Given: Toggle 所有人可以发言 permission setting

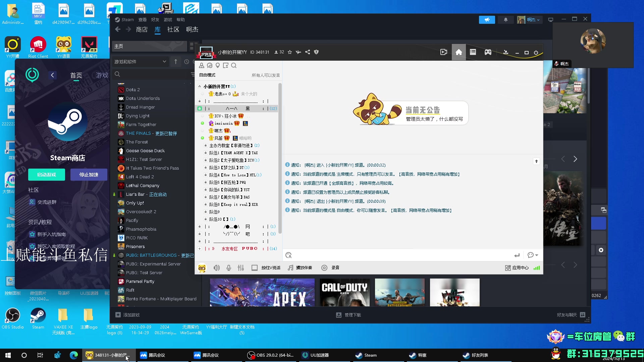Looking at the screenshot, I should [x=266, y=75].
